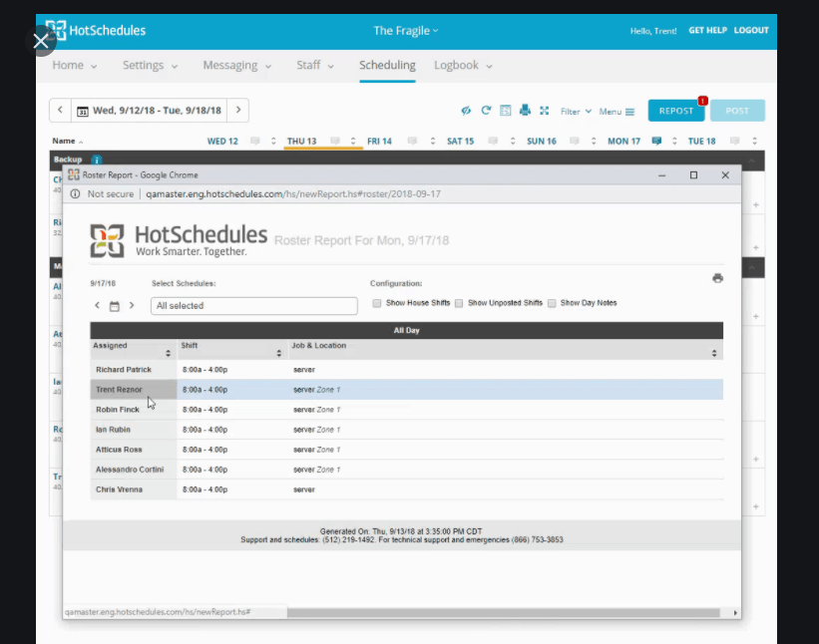The height and width of the screenshot is (644, 819).
Task: Click the All Day section header
Action: pos(406,330)
